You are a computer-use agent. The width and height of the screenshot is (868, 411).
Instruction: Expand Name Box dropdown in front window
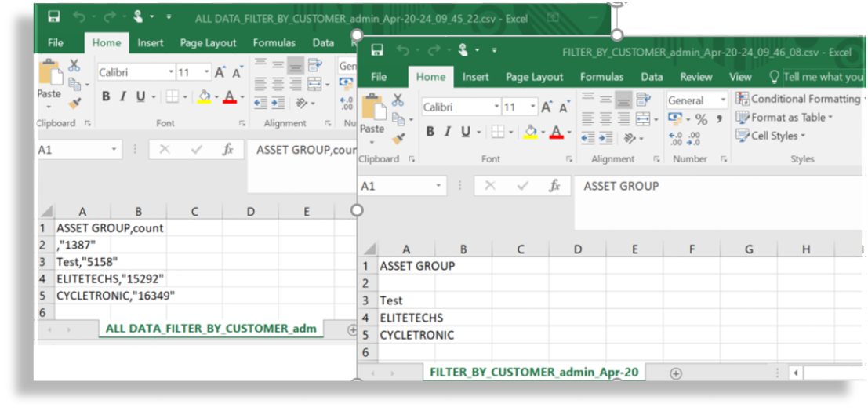tap(438, 186)
